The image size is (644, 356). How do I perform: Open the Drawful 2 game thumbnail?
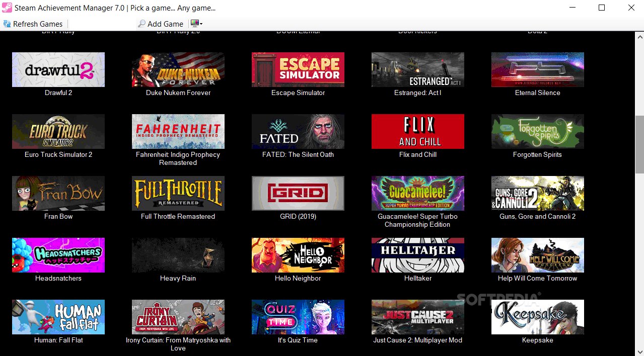pos(58,69)
